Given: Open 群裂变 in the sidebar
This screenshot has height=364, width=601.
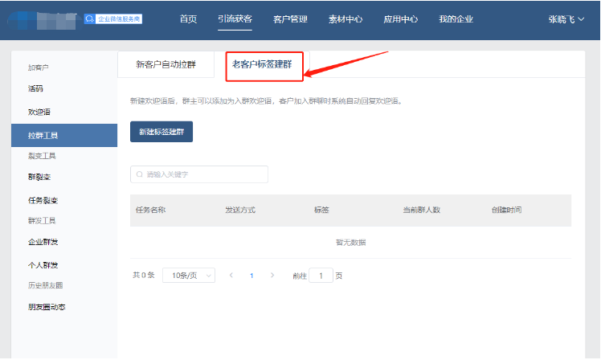Looking at the screenshot, I should coord(39,177).
